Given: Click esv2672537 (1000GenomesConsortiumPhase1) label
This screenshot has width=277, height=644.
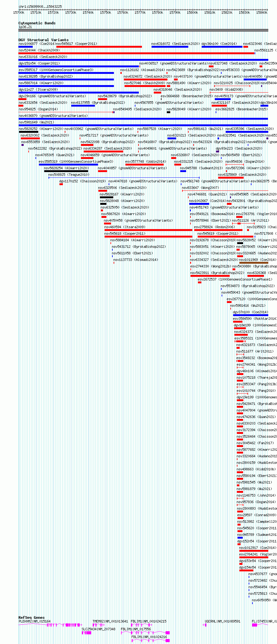Looking at the screenshot, I should pyautogui.click(x=235, y=279).
